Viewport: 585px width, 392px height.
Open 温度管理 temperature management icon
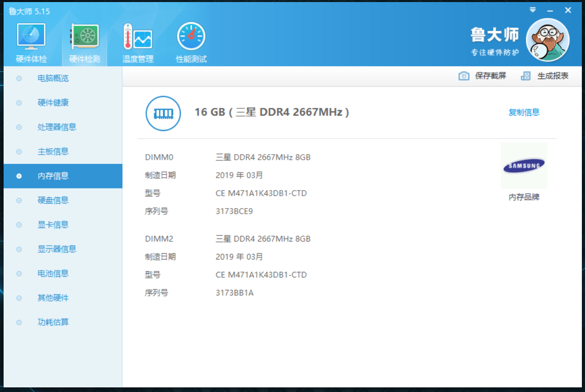(x=138, y=36)
